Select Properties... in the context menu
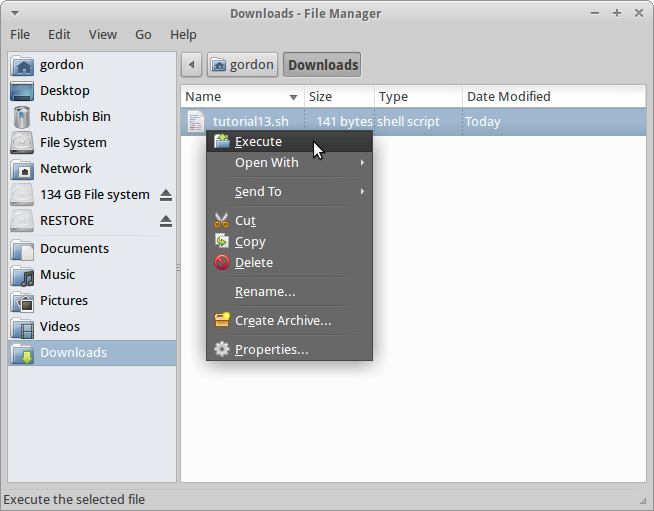 pos(271,350)
